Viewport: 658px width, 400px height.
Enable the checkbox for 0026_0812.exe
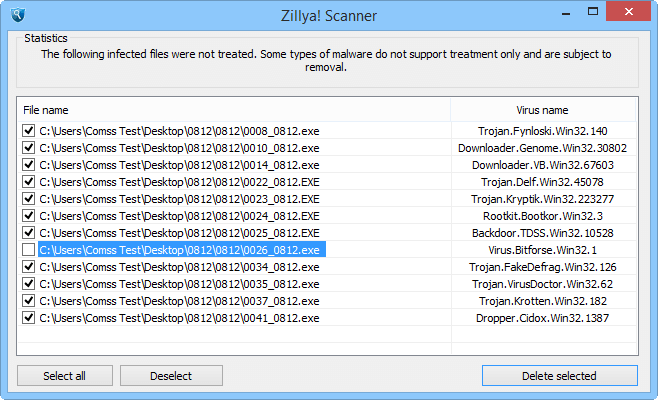(x=28, y=250)
